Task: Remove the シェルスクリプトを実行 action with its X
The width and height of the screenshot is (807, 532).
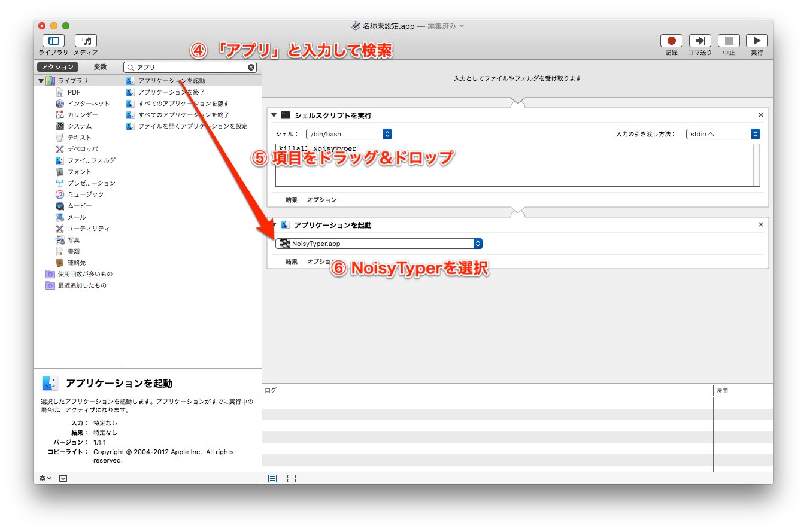Action: coord(761,115)
